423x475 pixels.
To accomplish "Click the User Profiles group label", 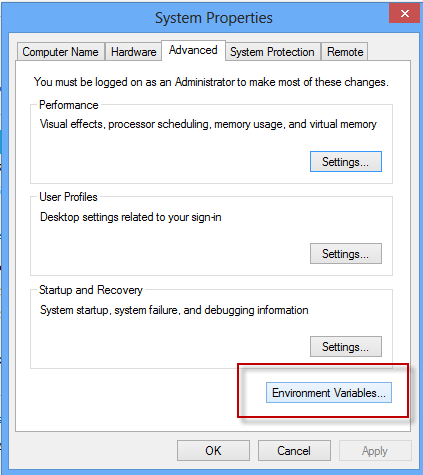I will [68, 197].
